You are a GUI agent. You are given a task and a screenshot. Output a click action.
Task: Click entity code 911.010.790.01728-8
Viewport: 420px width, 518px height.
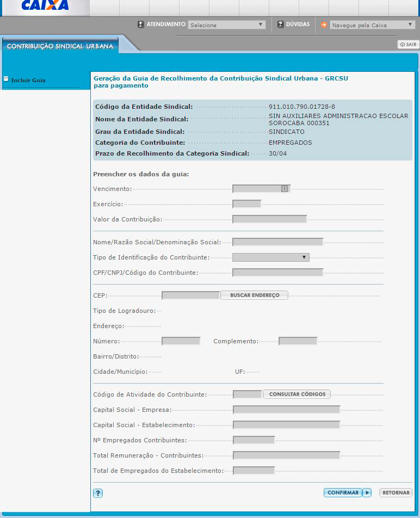click(302, 107)
